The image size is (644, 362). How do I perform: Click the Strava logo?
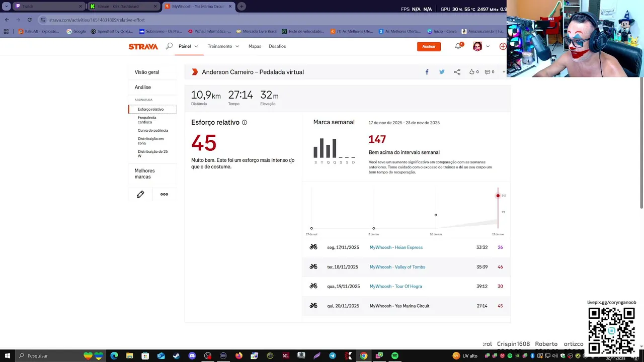143,46
